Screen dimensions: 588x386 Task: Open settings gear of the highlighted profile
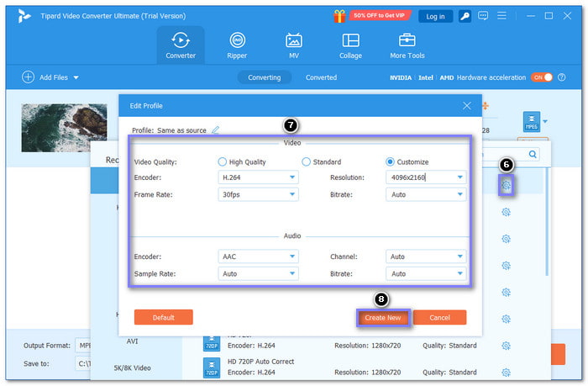coord(506,185)
